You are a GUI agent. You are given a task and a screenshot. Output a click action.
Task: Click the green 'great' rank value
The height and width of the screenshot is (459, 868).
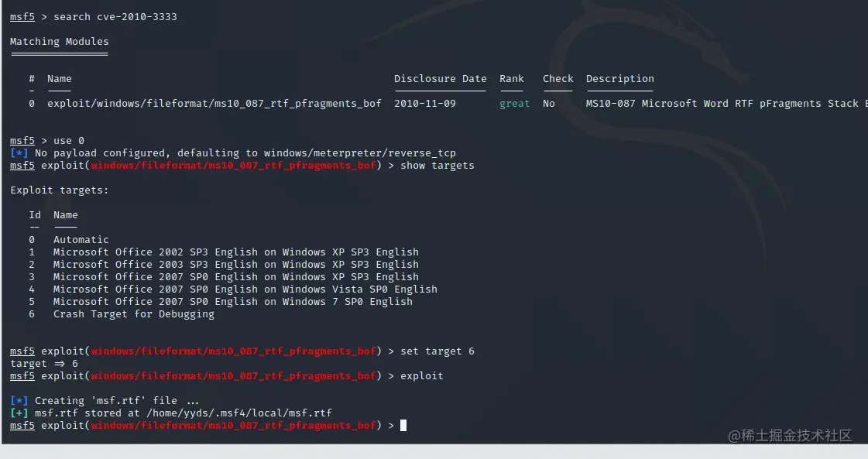514,104
